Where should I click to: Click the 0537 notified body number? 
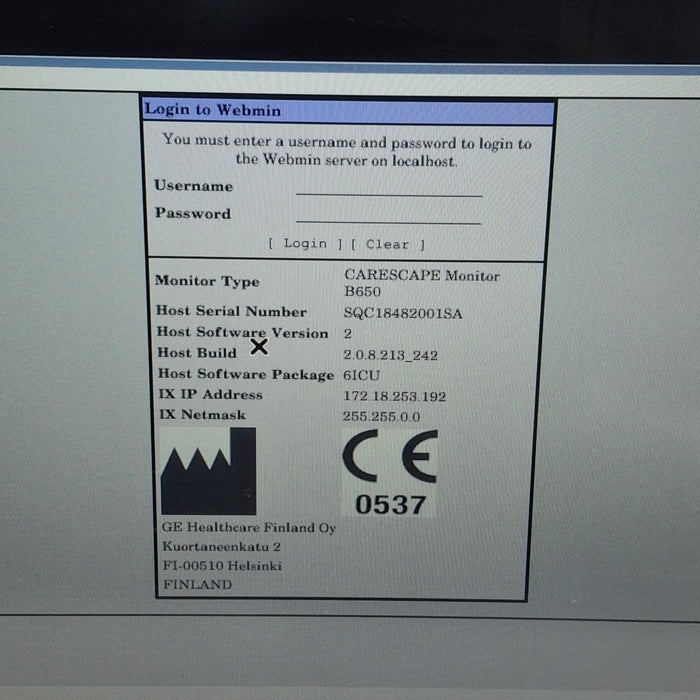coord(390,505)
